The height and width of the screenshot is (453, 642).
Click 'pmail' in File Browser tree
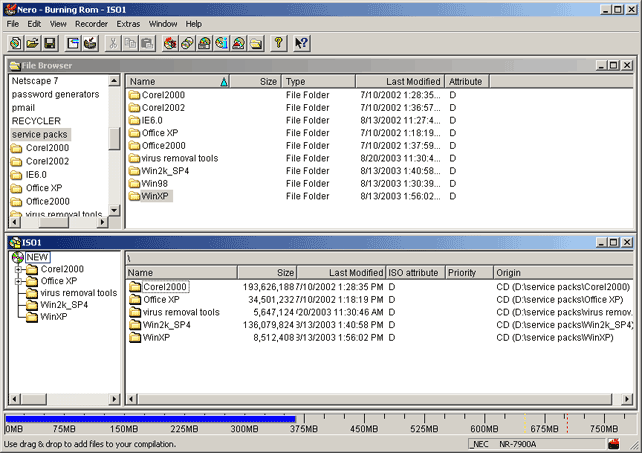(23, 108)
